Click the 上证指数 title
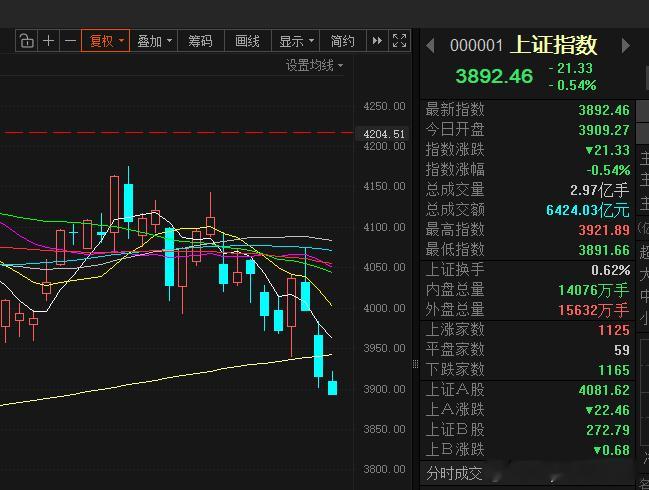The height and width of the screenshot is (490, 649). pos(554,45)
